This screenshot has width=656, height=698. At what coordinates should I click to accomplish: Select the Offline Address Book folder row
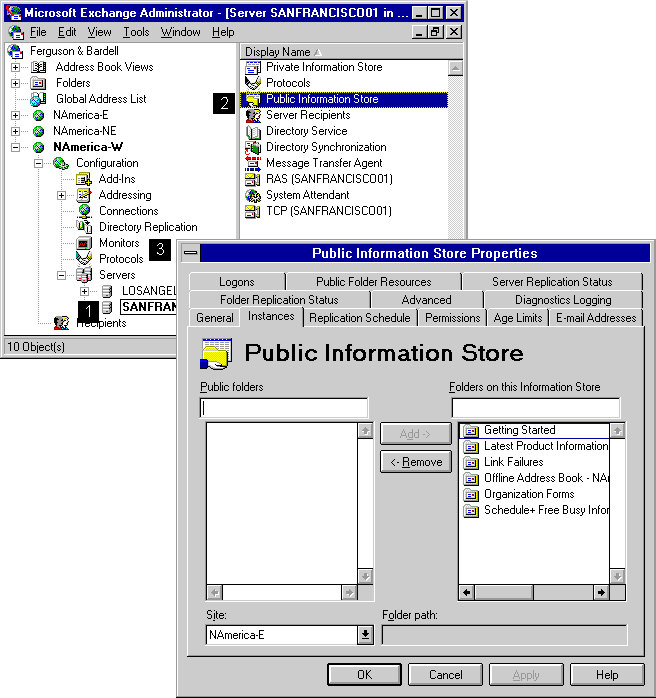coord(535,478)
